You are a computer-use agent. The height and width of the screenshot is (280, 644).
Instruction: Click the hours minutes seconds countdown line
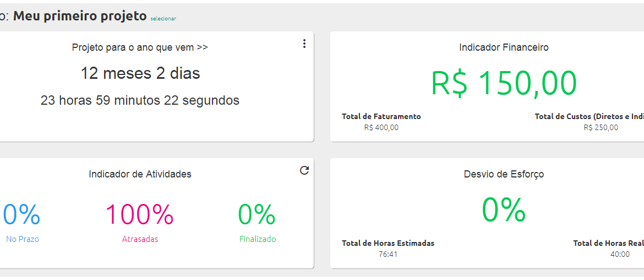tap(140, 100)
